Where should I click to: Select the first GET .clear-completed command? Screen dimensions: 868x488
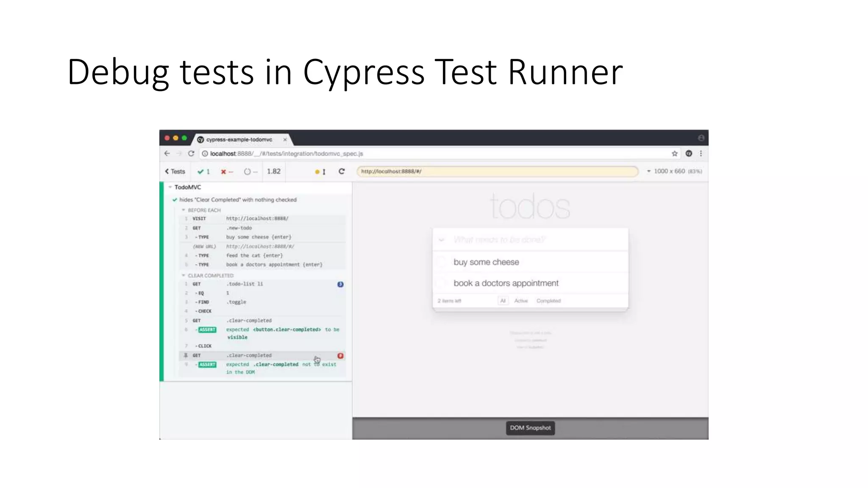pyautogui.click(x=263, y=320)
